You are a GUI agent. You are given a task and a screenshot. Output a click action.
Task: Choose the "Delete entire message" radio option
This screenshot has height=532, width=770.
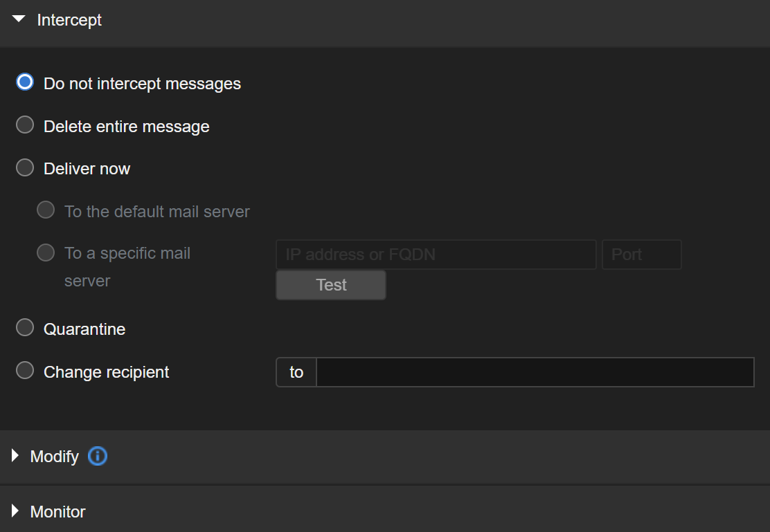(x=25, y=125)
